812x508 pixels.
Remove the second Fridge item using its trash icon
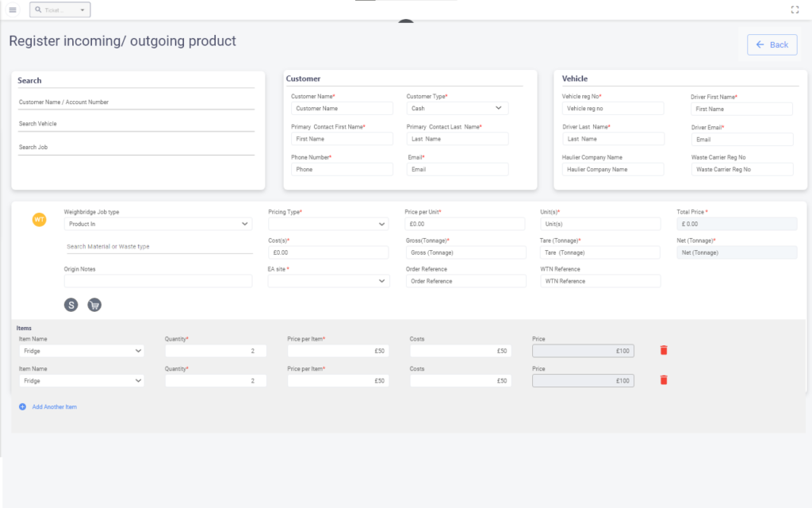[664, 379]
